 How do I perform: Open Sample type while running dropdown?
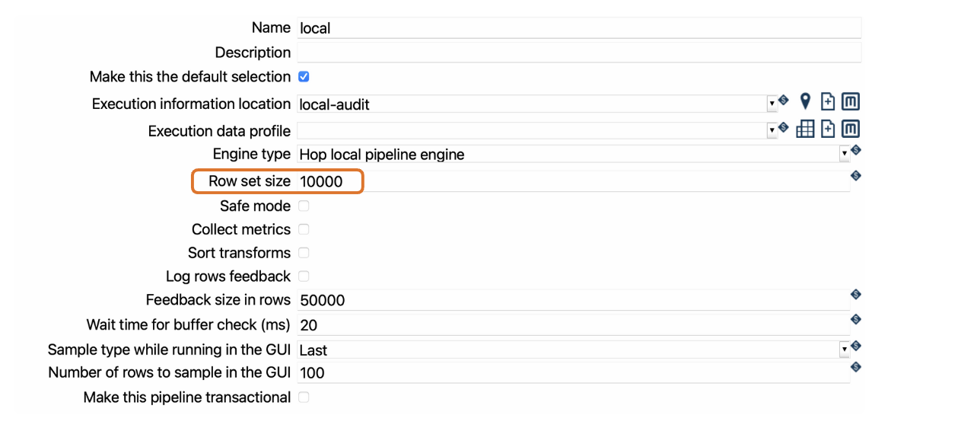pyautogui.click(x=844, y=350)
